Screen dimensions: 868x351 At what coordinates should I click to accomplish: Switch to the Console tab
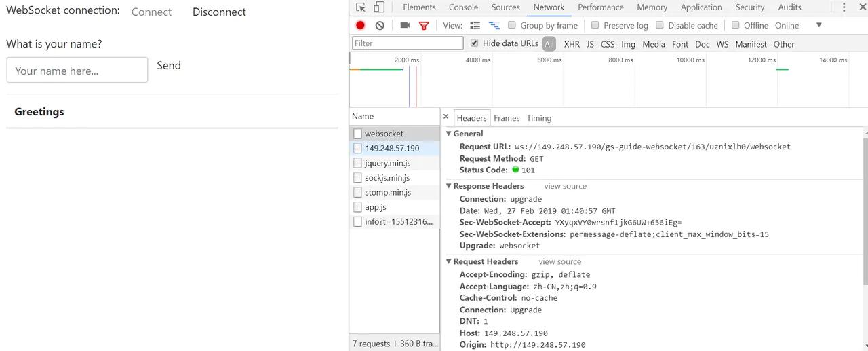[463, 7]
